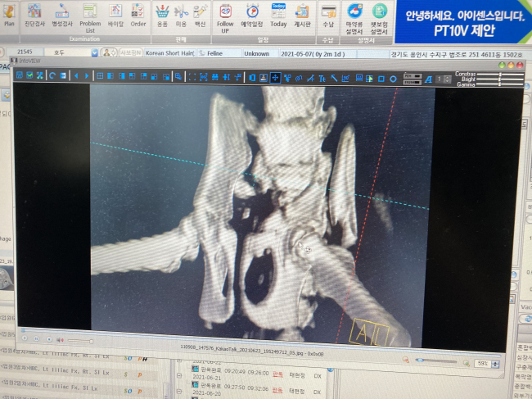
Task: Click the Korean Short Hair breed field
Action: 170,53
